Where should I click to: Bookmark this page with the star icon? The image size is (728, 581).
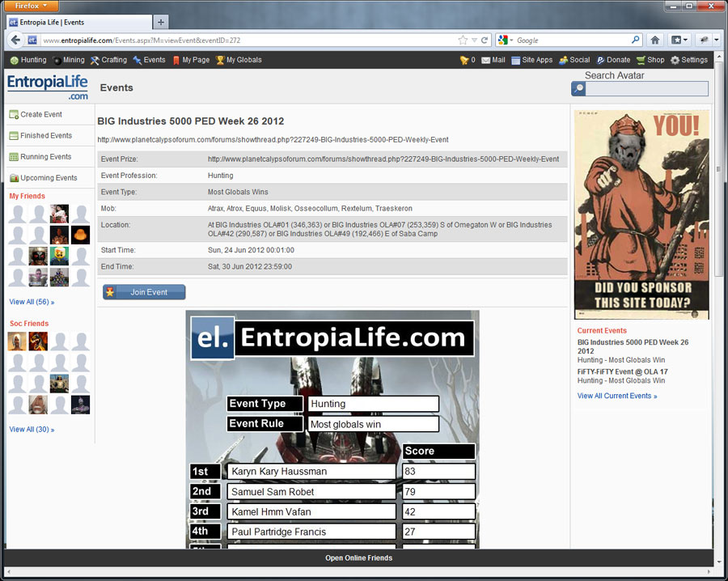click(x=463, y=40)
